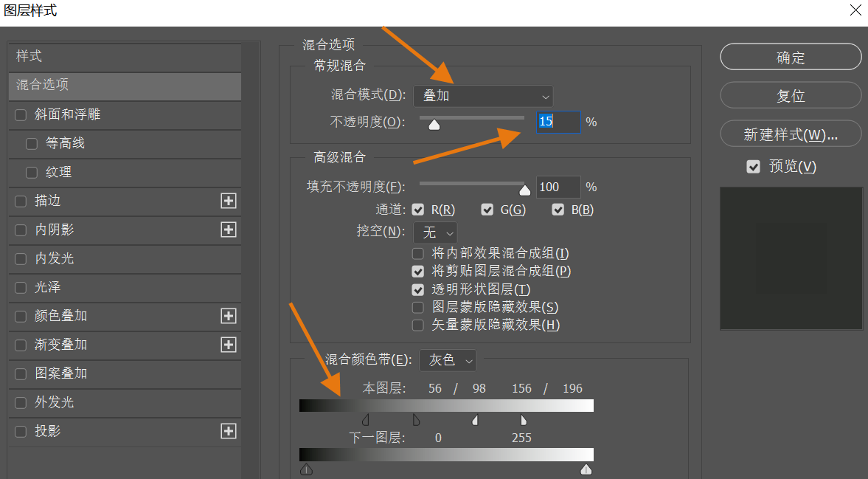The width and height of the screenshot is (868, 479).
Task: Enable the 投影 checkbox
Action: pos(21,431)
